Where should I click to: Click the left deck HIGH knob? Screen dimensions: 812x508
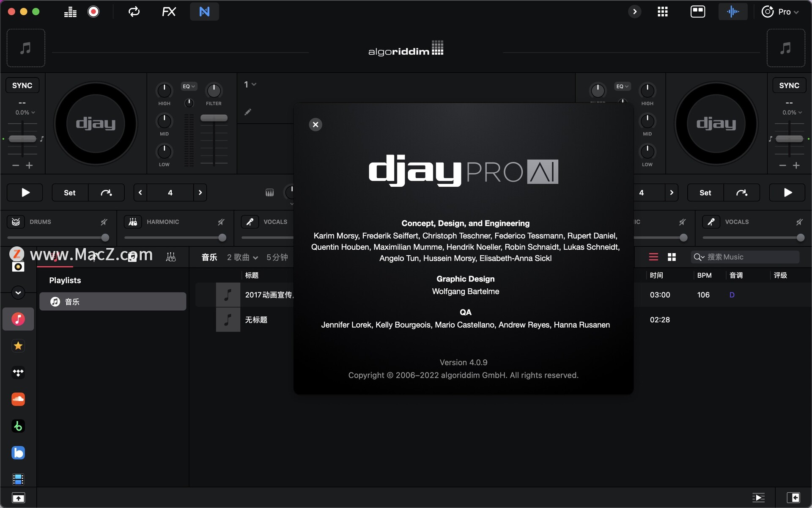pyautogui.click(x=164, y=90)
